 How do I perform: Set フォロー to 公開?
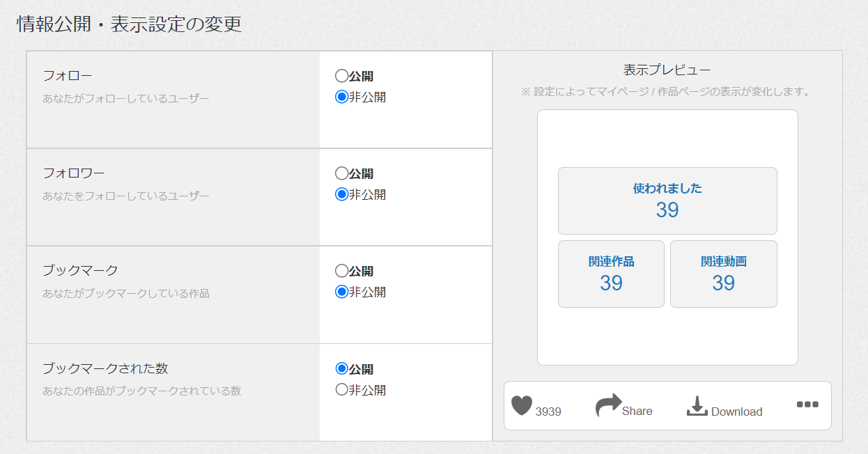coord(341,76)
